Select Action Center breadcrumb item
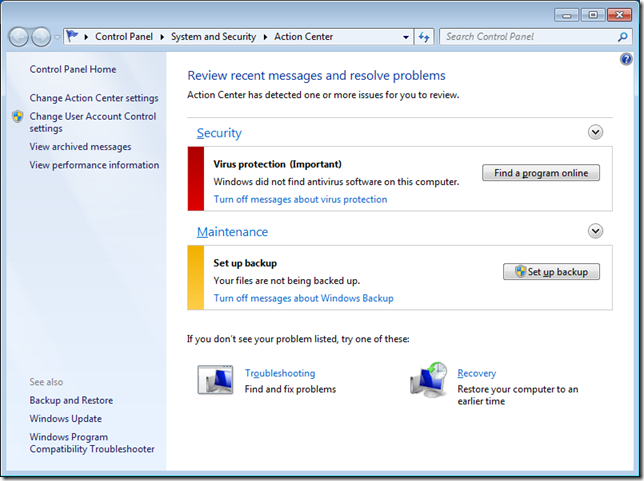This screenshot has height=481, width=644. point(304,37)
